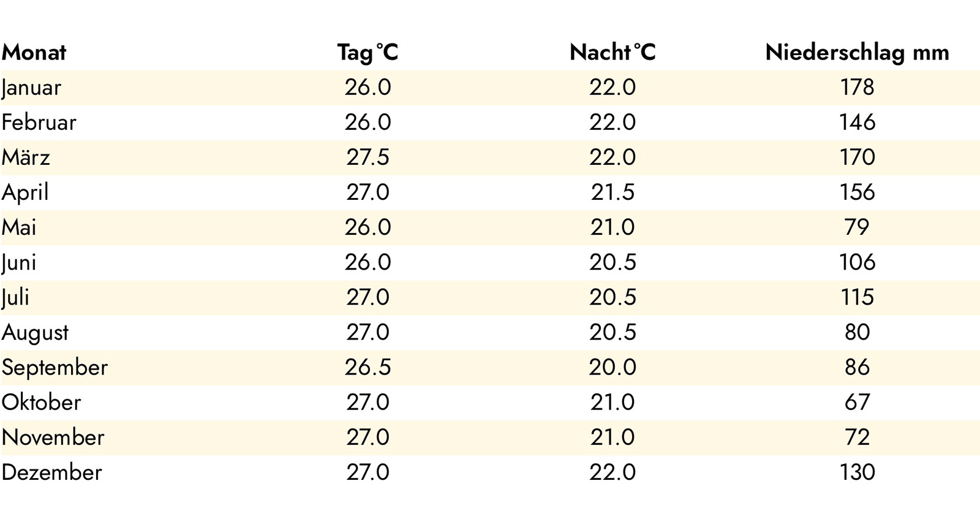980x521 pixels.
Task: Click the Januar row label
Action: point(31,88)
